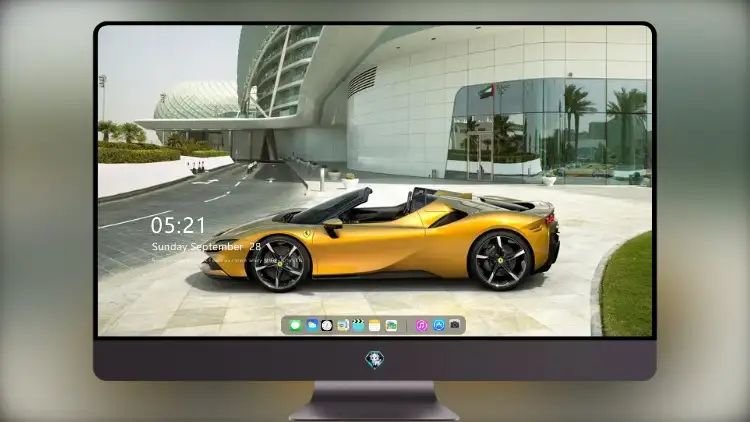The image size is (750, 422).
Task: Open the Camera app in the dock
Action: (455, 325)
